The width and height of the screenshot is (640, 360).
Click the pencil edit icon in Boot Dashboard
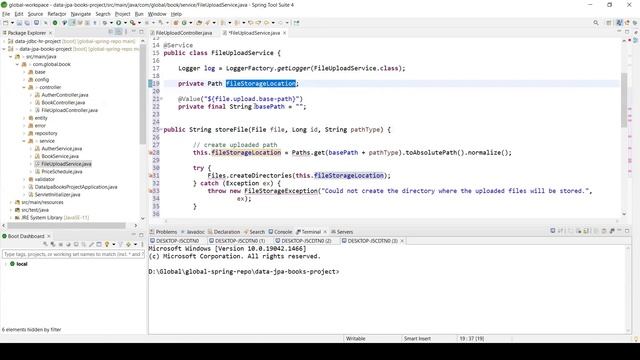tap(91, 244)
